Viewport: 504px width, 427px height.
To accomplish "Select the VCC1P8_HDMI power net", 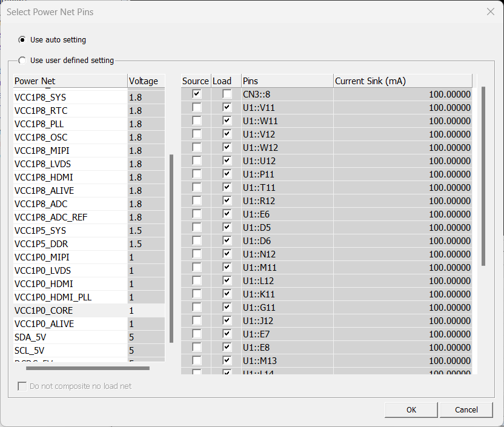I will coord(70,177).
